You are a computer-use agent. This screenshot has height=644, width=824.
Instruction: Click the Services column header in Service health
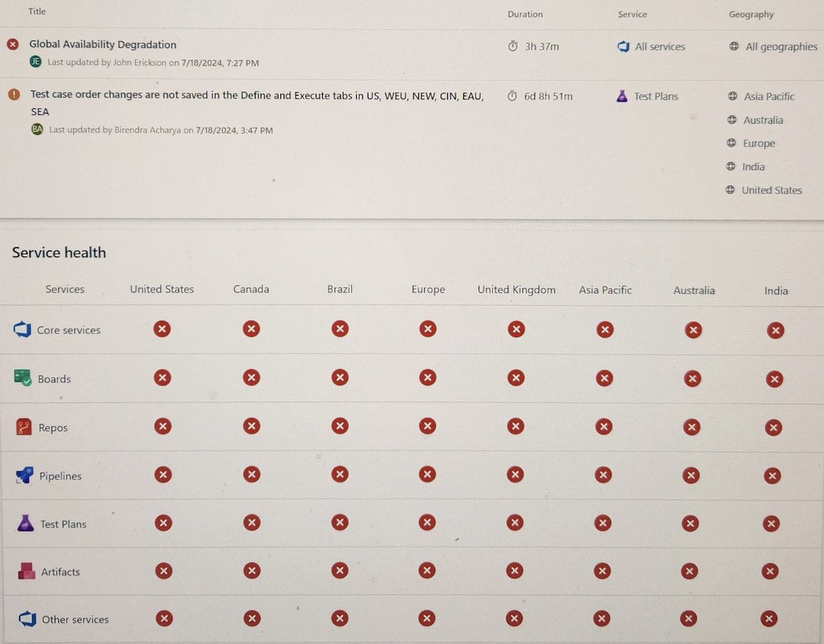(65, 289)
